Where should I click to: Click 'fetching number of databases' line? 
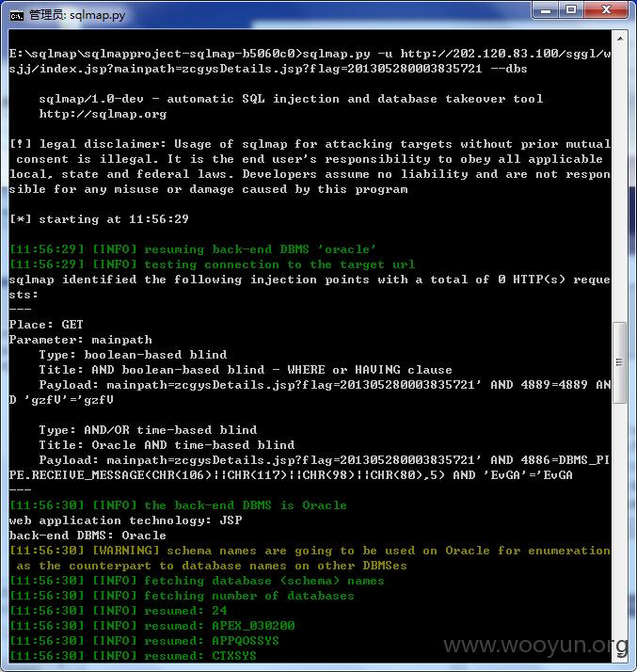[182, 596]
